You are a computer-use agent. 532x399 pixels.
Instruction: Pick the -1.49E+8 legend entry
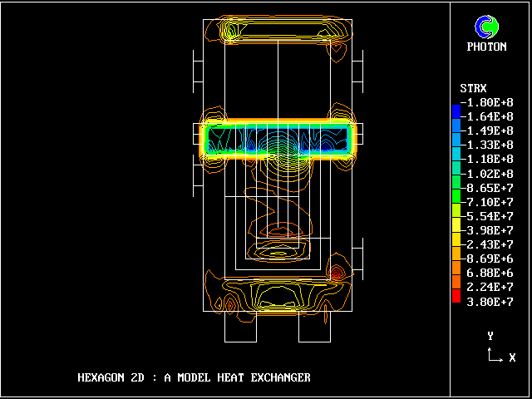tap(489, 131)
